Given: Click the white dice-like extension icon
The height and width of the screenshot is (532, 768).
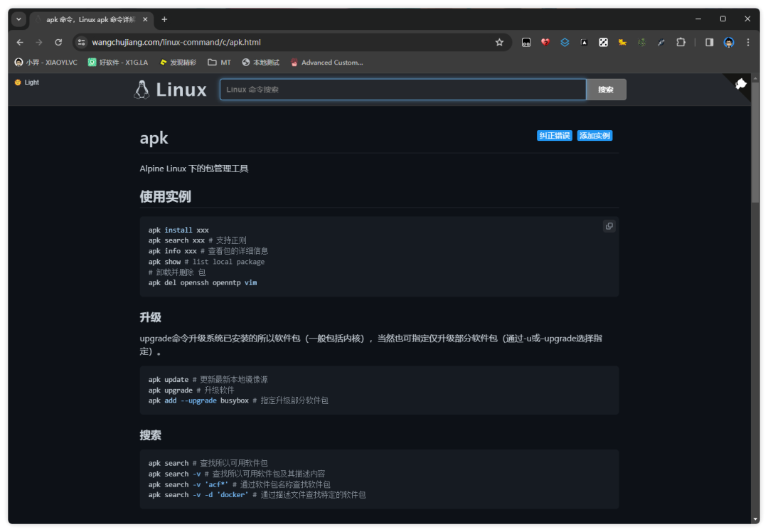Looking at the screenshot, I should 604,43.
